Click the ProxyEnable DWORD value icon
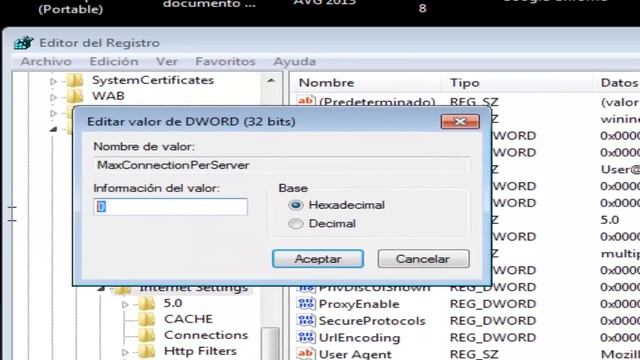Image resolution: width=640 pixels, height=360 pixels. pos(306,304)
